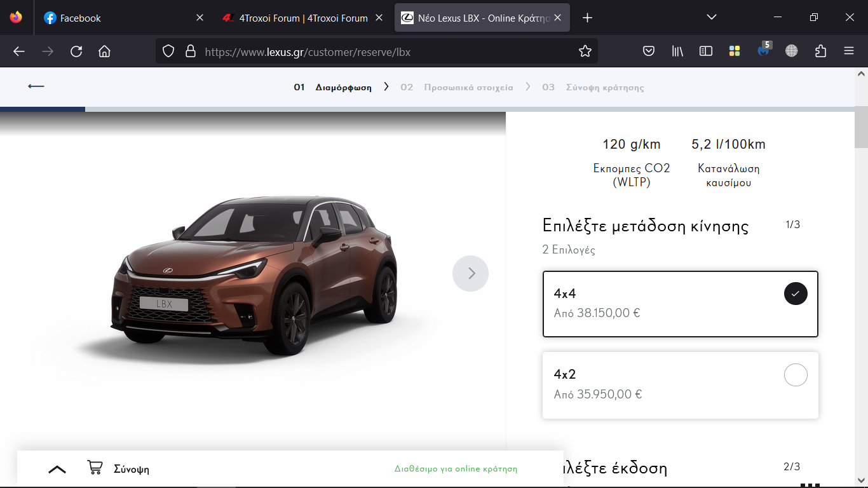
Task: Click the Από 38.150,00 € price
Action: pos(597,313)
